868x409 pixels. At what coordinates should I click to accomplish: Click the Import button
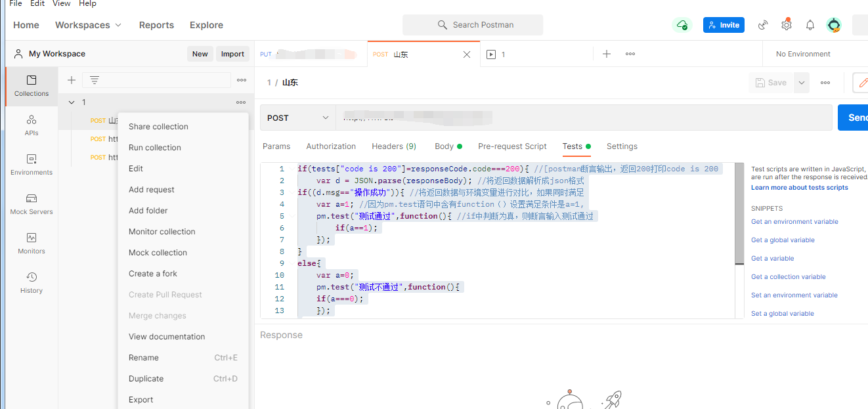tap(232, 54)
